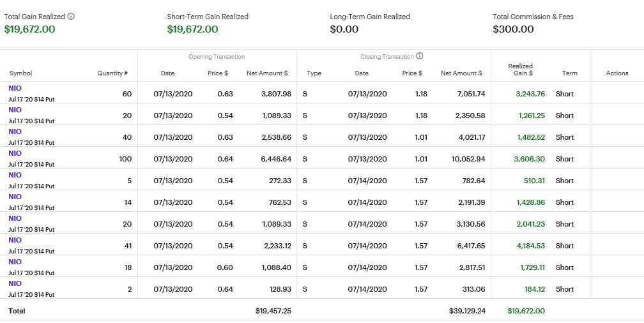The width and height of the screenshot is (644, 323).
Task: Select the Long-Term Gain Realized $0.00 value
Action: (x=344, y=29)
